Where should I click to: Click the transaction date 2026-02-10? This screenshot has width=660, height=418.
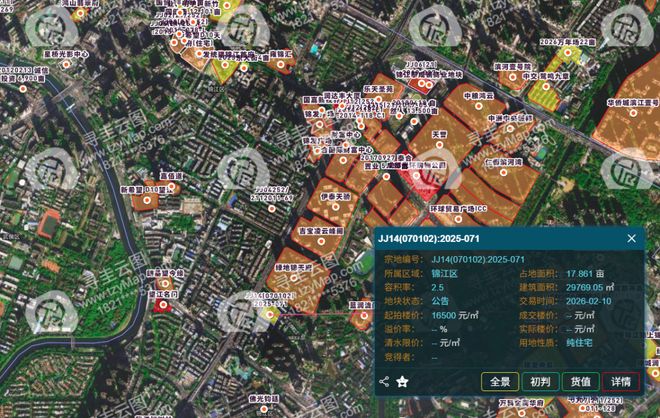[588, 301]
